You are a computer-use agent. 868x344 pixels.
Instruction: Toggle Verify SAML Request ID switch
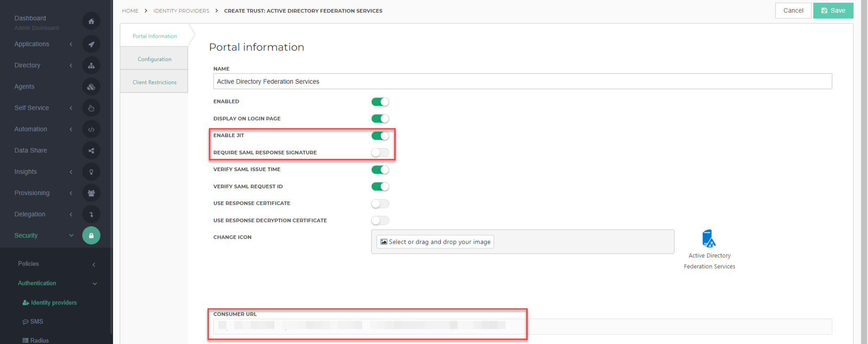click(380, 186)
